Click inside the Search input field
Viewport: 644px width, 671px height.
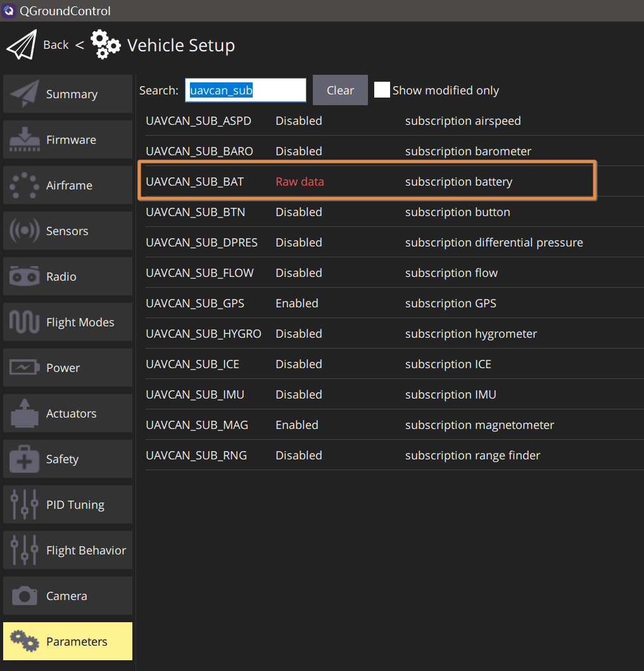[245, 90]
